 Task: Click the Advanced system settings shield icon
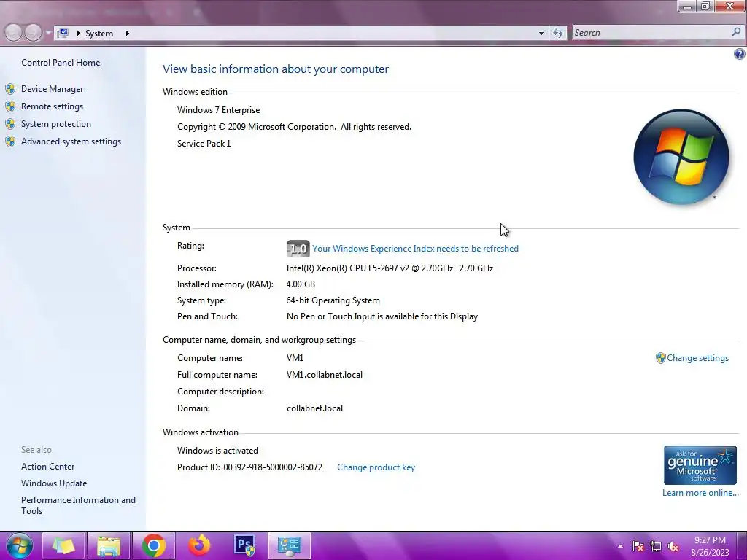[10, 142]
